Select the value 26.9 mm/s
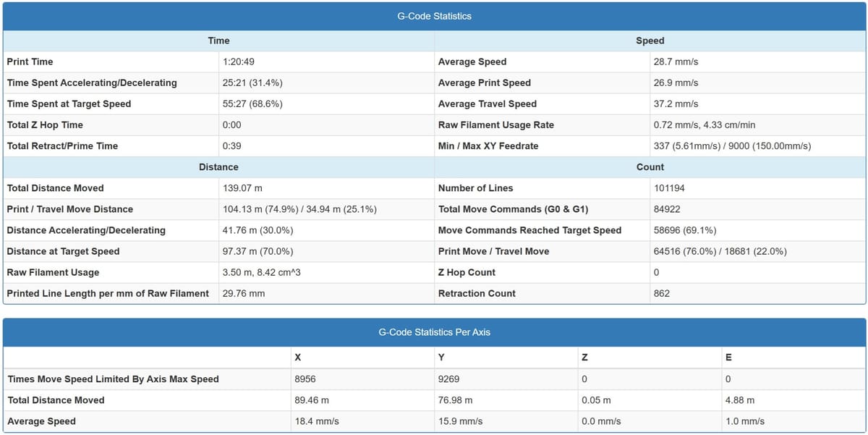The width and height of the screenshot is (868, 435). click(x=676, y=83)
